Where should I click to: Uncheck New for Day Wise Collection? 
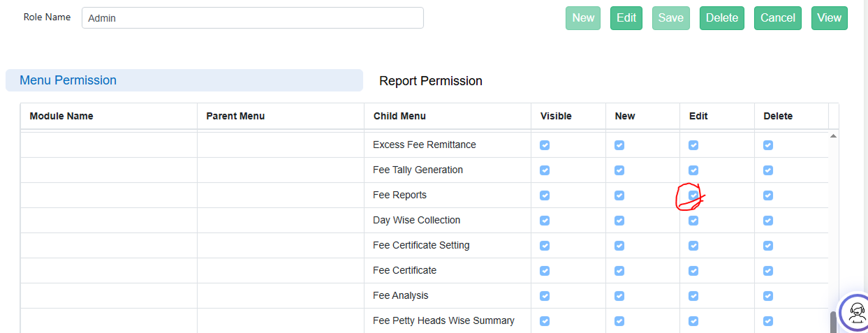coord(619,221)
